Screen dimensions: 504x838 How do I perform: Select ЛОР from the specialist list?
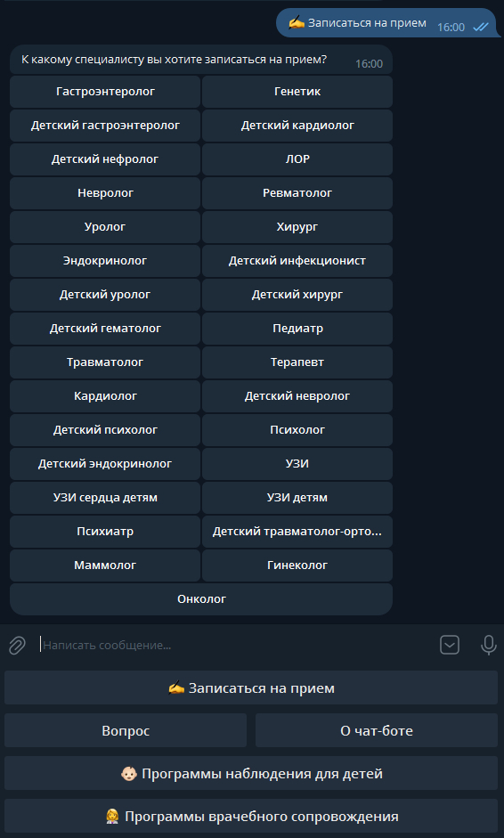pyautogui.click(x=297, y=159)
